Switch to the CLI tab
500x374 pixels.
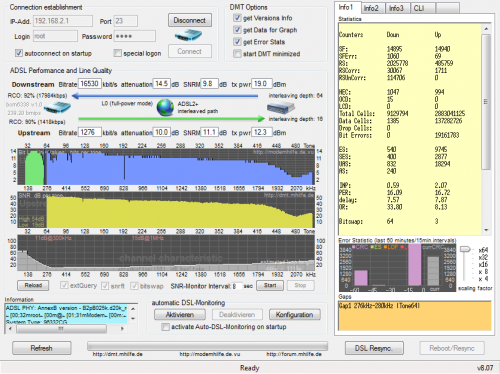422,8
